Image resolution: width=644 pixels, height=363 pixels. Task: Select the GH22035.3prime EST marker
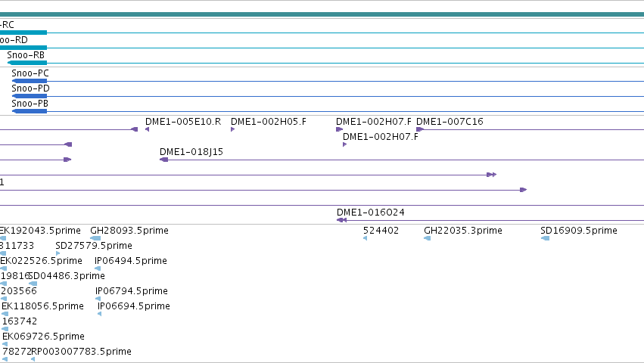427,238
